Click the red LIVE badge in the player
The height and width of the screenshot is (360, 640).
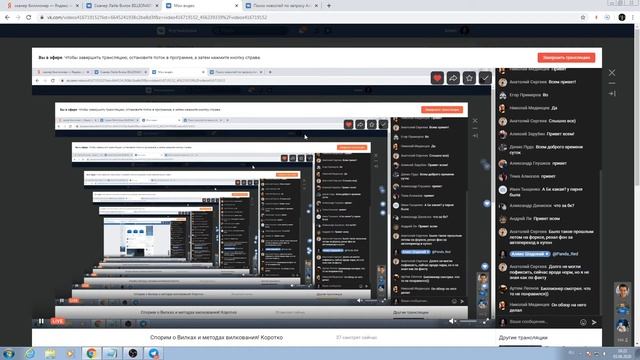click(57, 321)
